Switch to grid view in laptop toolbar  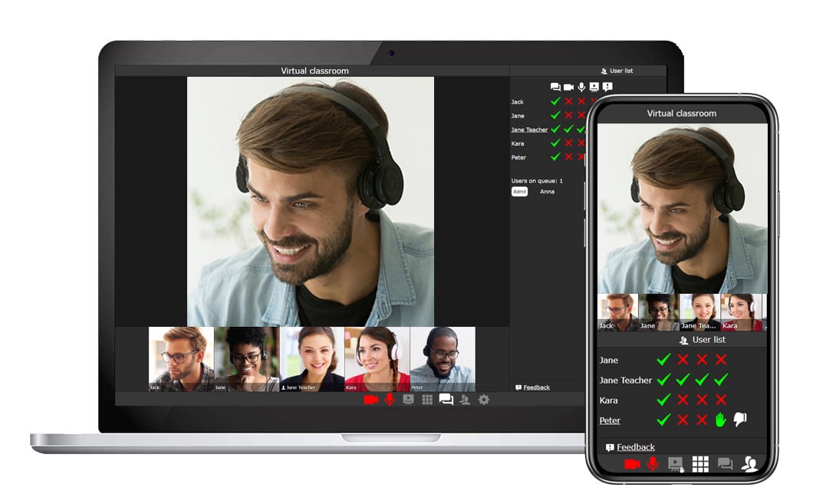click(427, 400)
